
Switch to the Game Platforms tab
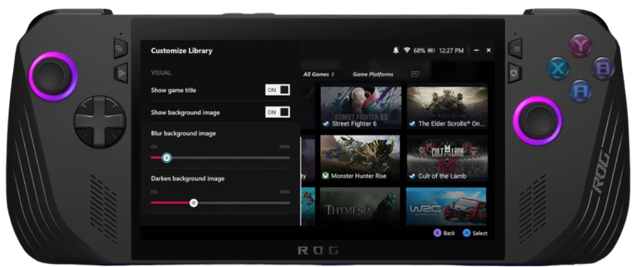pos(373,74)
